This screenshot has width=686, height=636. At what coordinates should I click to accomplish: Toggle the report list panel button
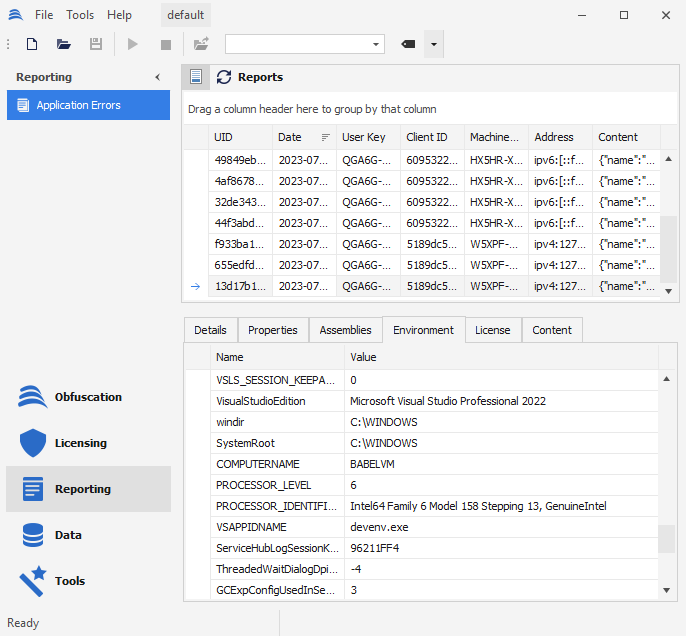click(x=196, y=77)
